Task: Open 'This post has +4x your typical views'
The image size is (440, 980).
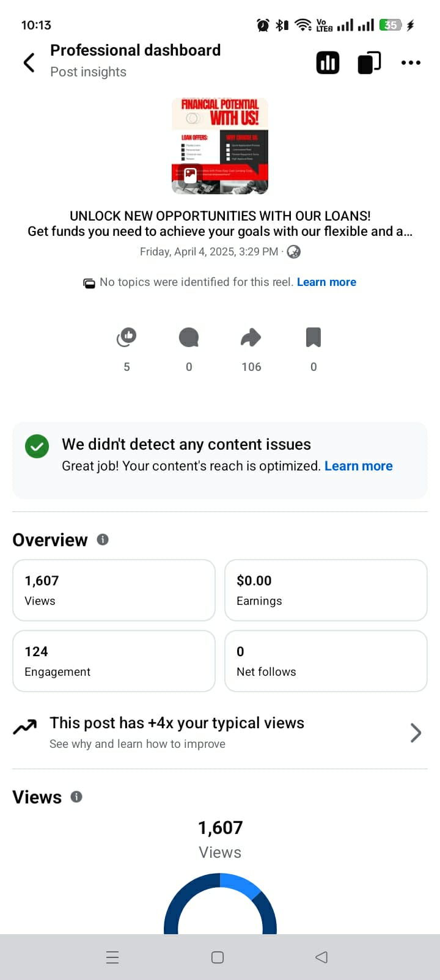Action: 177,723
